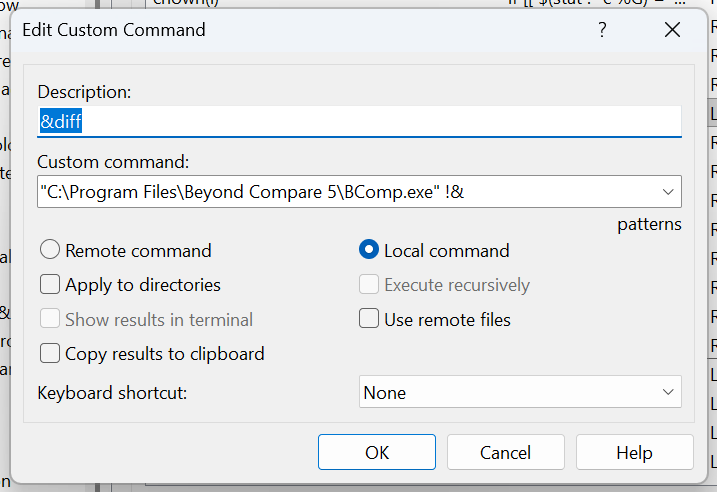Screen dimensions: 717x492
Task: Select the Remote command radio button
Action: point(51,251)
